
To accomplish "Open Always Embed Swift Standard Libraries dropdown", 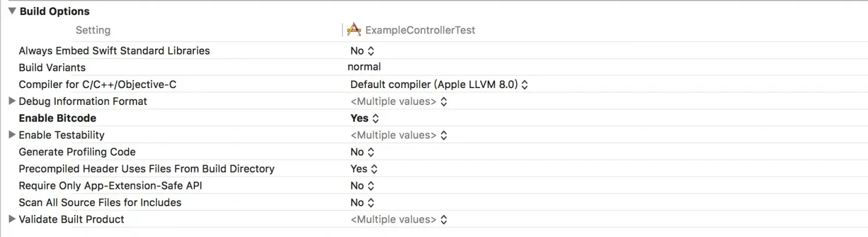I will (363, 51).
